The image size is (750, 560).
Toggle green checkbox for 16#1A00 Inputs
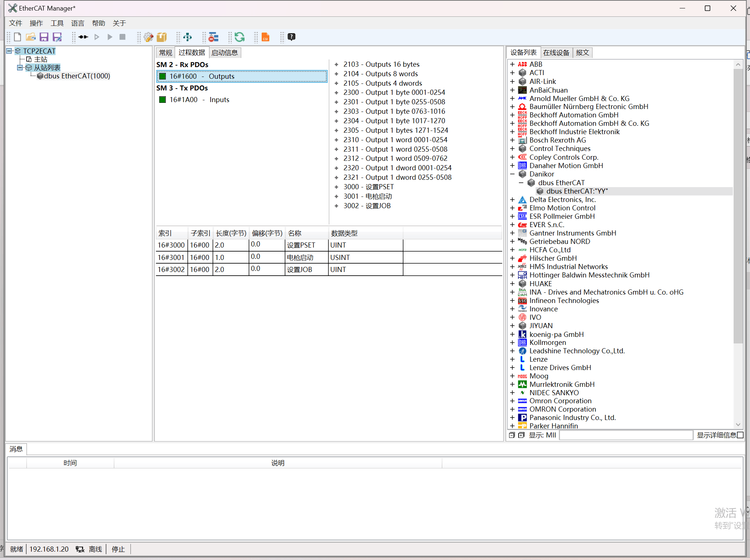tap(163, 100)
